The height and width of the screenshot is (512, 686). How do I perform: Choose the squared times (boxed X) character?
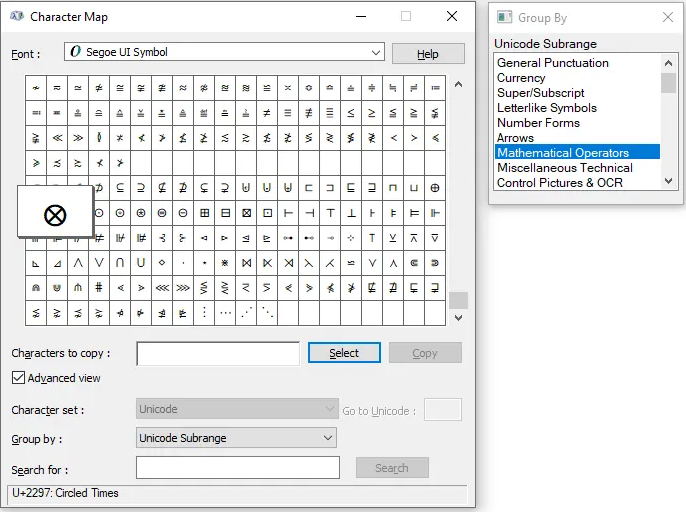pos(246,212)
